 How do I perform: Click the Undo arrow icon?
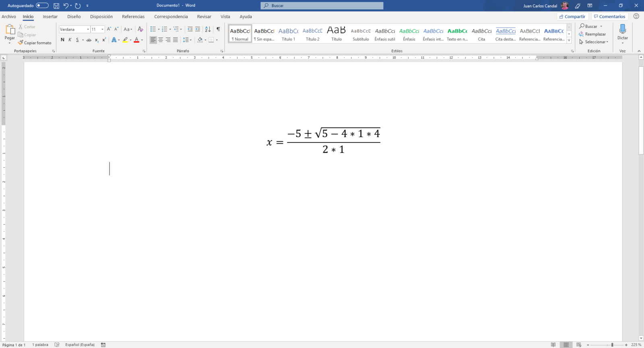click(x=66, y=6)
